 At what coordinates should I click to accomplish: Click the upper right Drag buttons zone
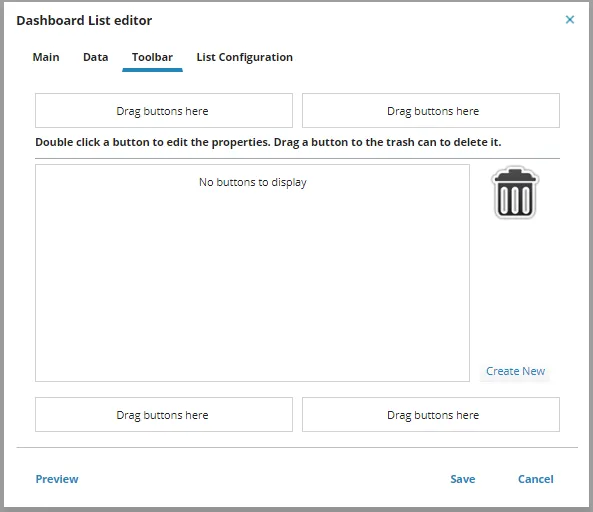[431, 110]
